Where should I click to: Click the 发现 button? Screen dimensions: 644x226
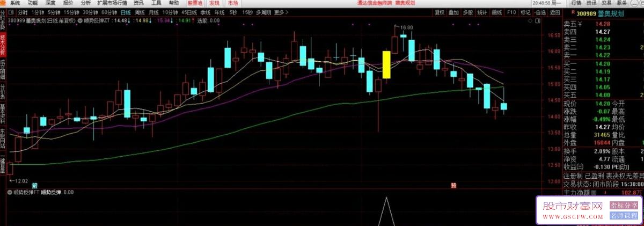tap(214, 3)
